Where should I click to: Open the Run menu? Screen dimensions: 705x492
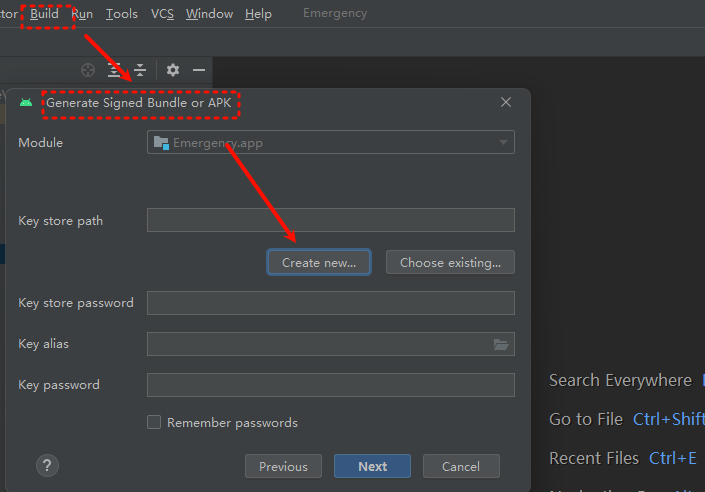click(x=82, y=14)
